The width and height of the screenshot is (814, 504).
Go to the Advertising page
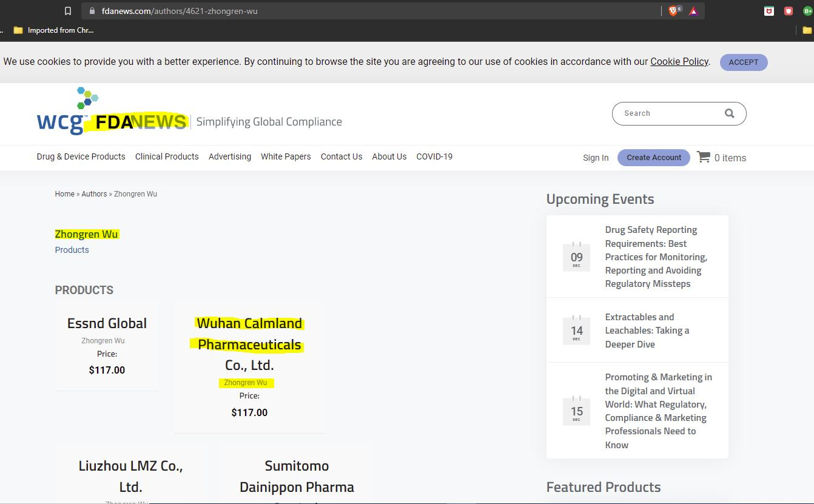[230, 156]
